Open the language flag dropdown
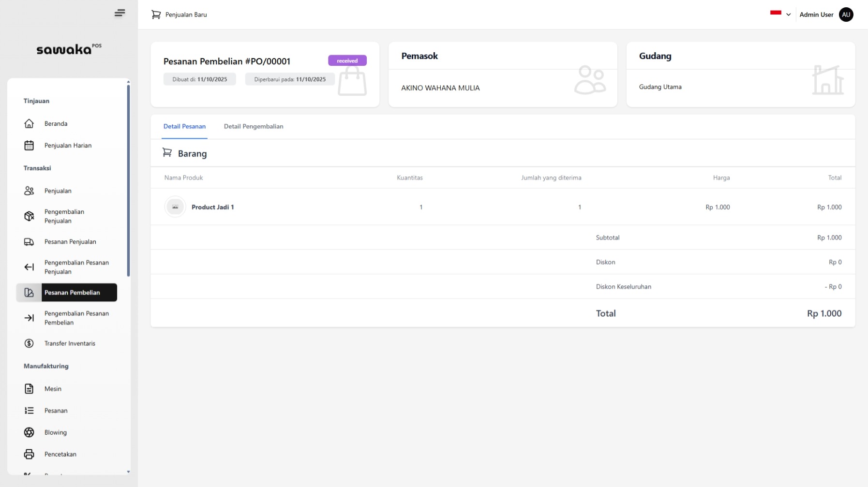 tap(776, 14)
